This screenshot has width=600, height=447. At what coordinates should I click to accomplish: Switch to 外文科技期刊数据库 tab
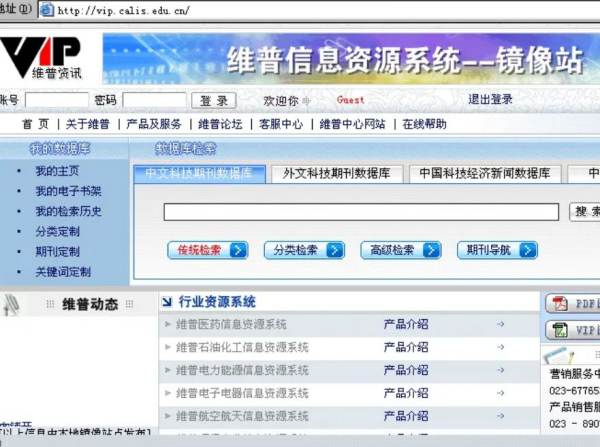[x=337, y=174]
